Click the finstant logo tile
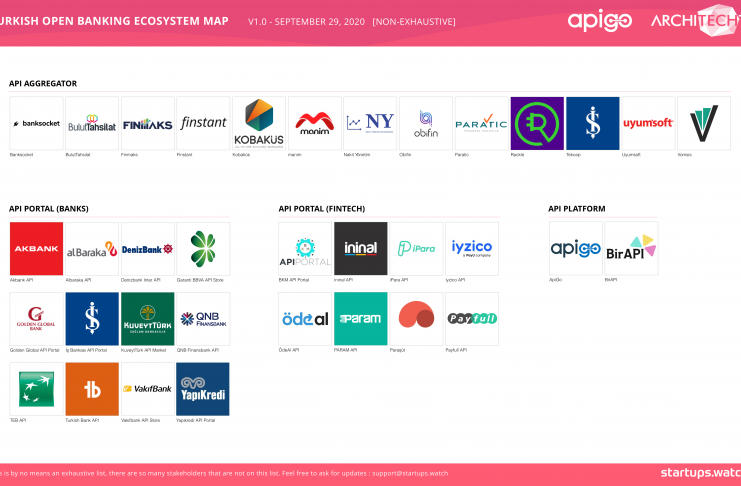Screen dimensions: 741x486 [x=203, y=123]
